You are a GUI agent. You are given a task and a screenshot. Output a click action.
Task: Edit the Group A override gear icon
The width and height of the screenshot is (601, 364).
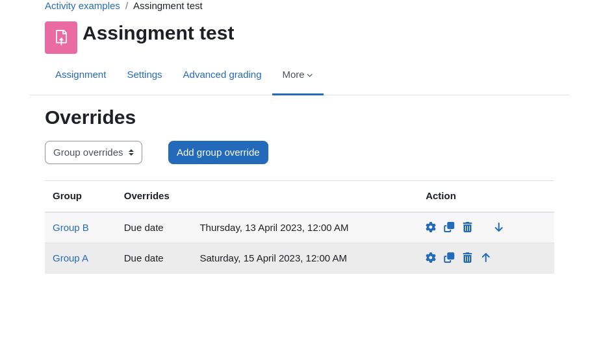coord(430,258)
